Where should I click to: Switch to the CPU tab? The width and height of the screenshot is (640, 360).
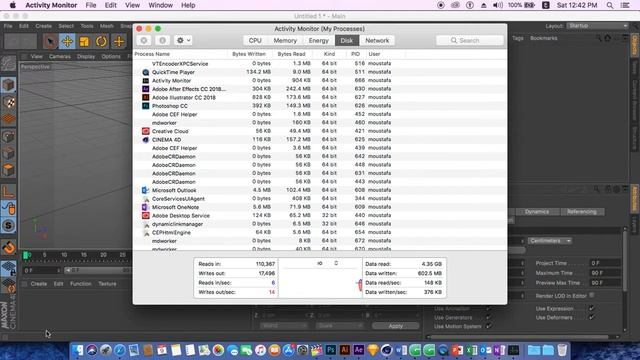(x=255, y=40)
